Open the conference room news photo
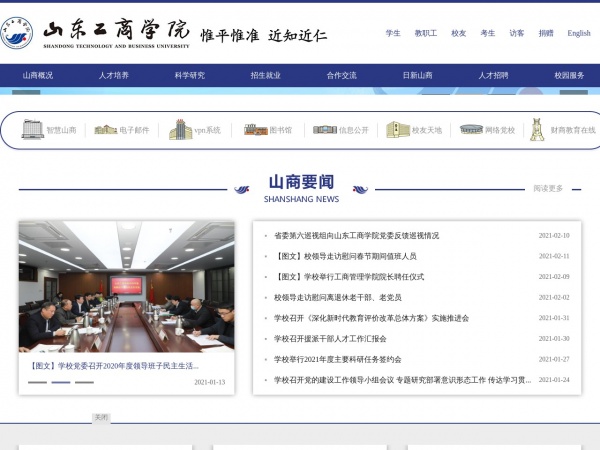The height and width of the screenshot is (450, 600). pos(127,286)
